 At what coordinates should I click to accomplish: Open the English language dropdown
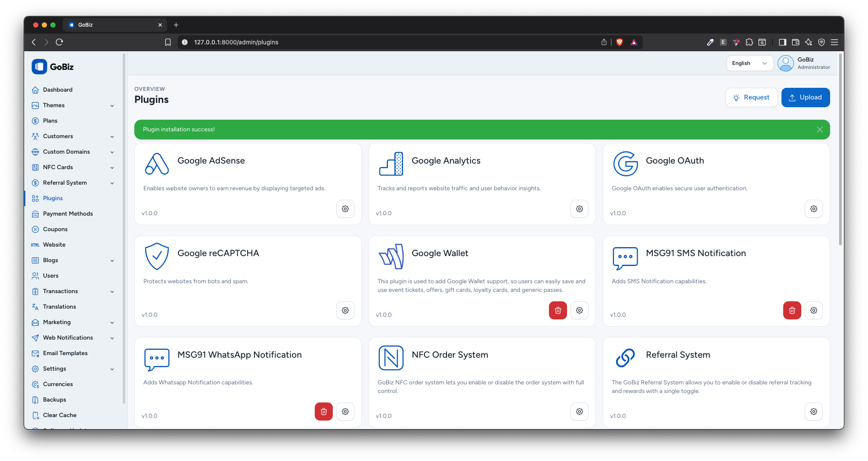(749, 63)
